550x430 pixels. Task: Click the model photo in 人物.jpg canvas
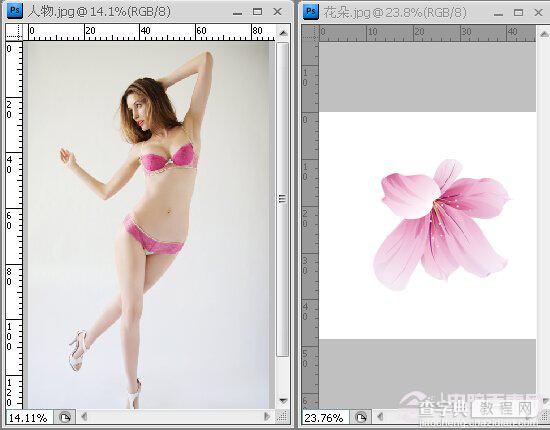coord(149,225)
